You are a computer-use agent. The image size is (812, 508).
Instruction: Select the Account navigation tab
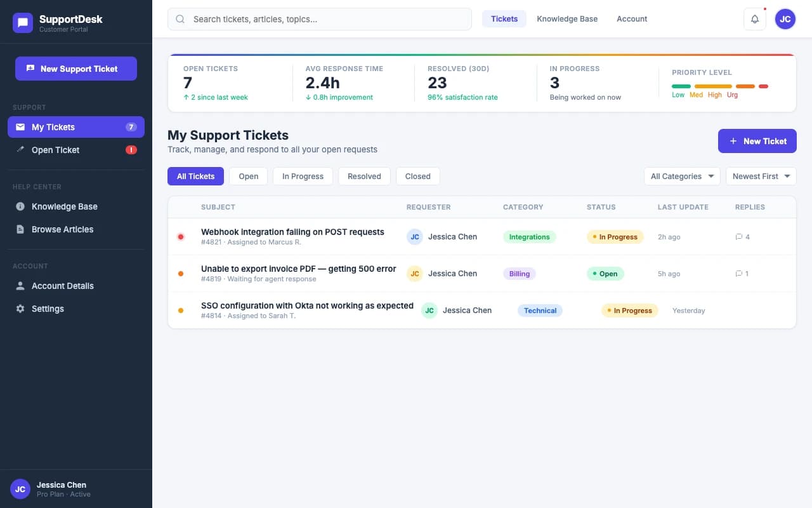(631, 19)
